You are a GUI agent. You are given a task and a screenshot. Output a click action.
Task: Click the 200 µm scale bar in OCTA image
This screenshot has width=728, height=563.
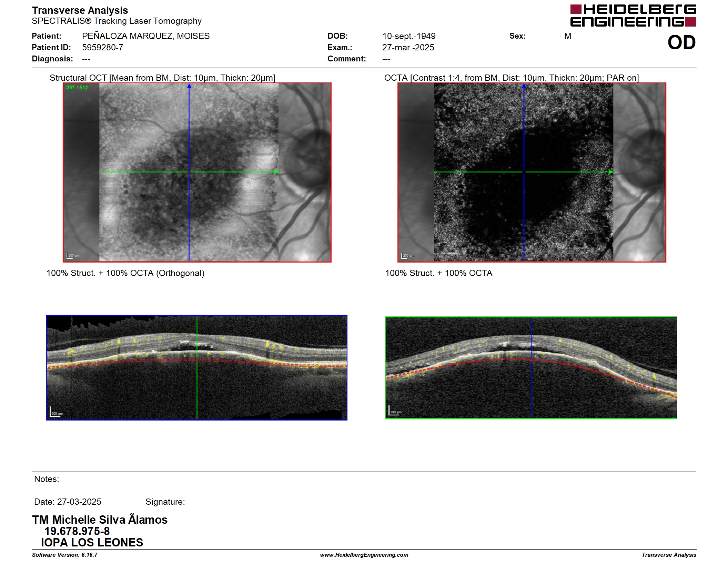407,256
